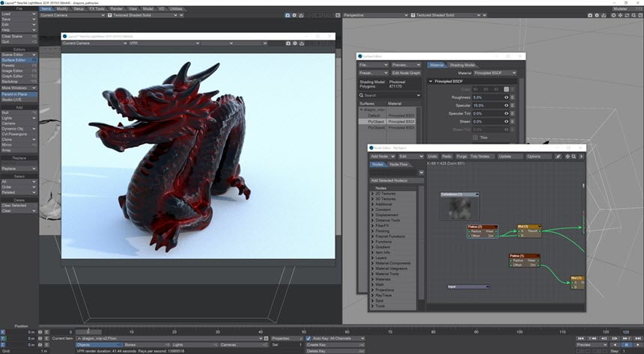Screen dimensions: 644x354
Task: Click camera icon in floating VPR window
Action: [x=288, y=43]
